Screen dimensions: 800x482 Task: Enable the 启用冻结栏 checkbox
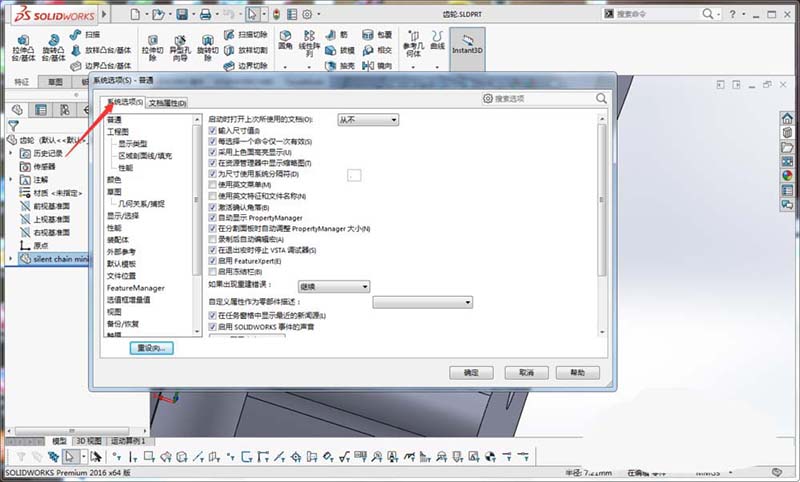pyautogui.click(x=213, y=272)
